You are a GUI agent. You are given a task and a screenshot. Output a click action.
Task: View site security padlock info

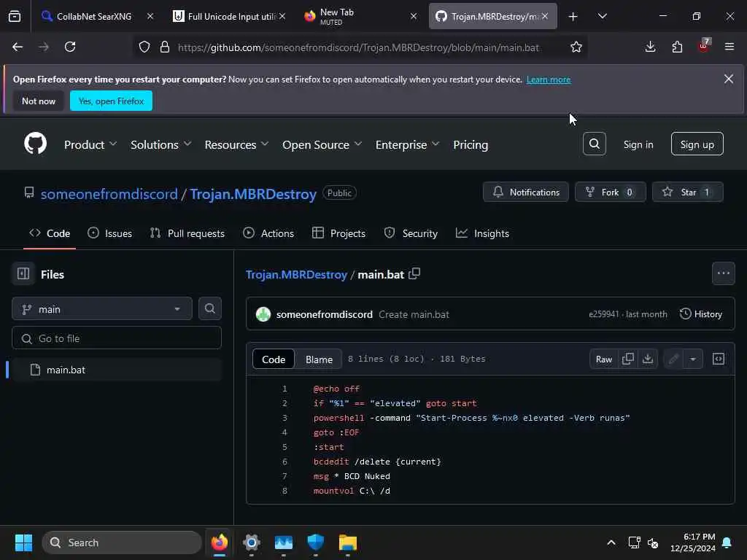click(165, 47)
